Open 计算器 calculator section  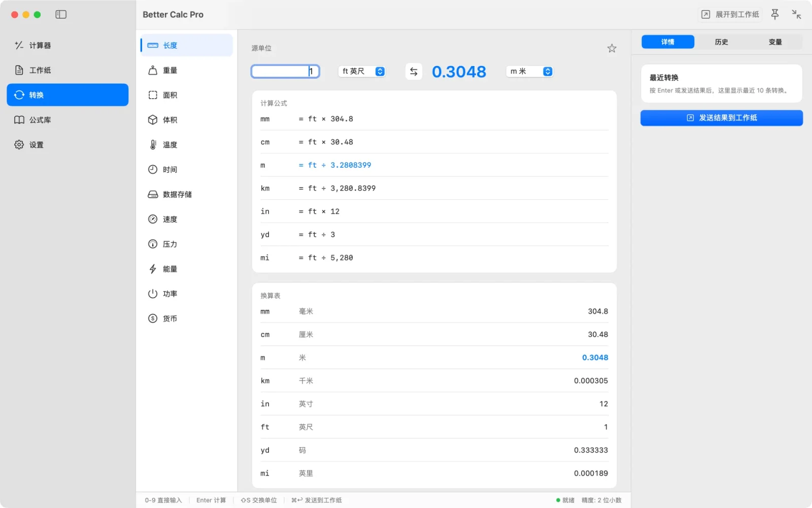pyautogui.click(x=67, y=45)
